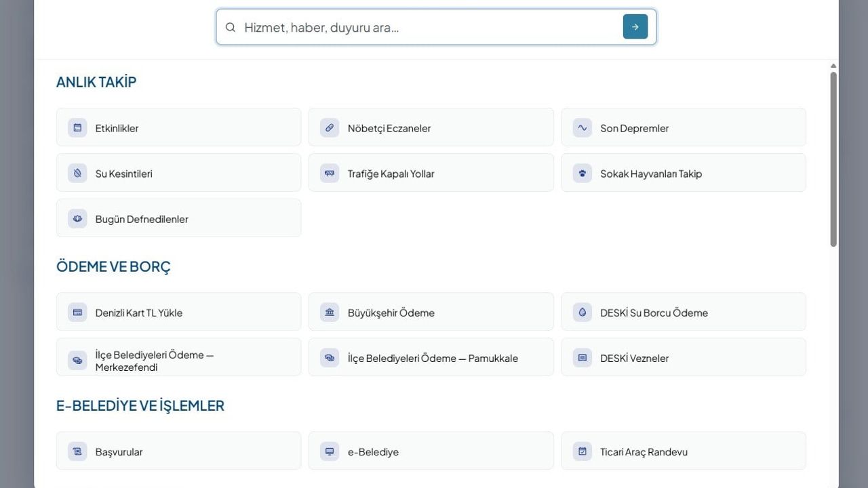The image size is (868, 488).
Task: Open Nöbetçi Eczaneler service
Action: click(431, 127)
